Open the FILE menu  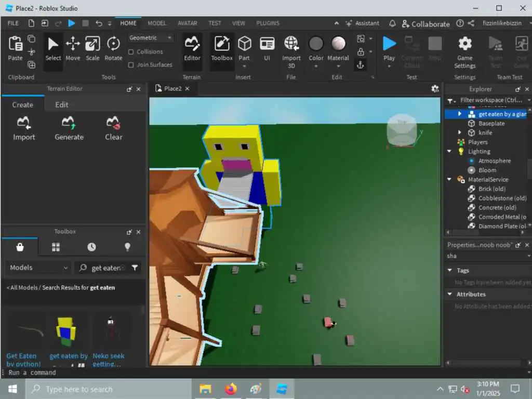13,23
